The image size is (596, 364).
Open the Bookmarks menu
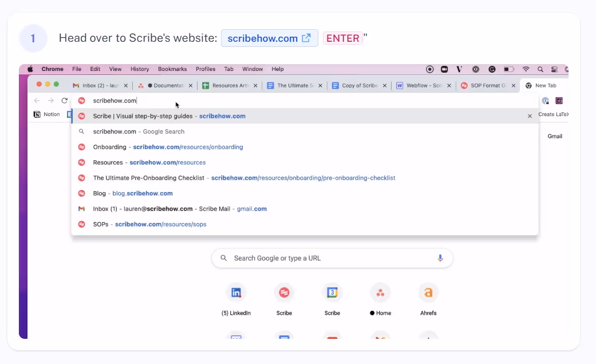[x=172, y=69]
